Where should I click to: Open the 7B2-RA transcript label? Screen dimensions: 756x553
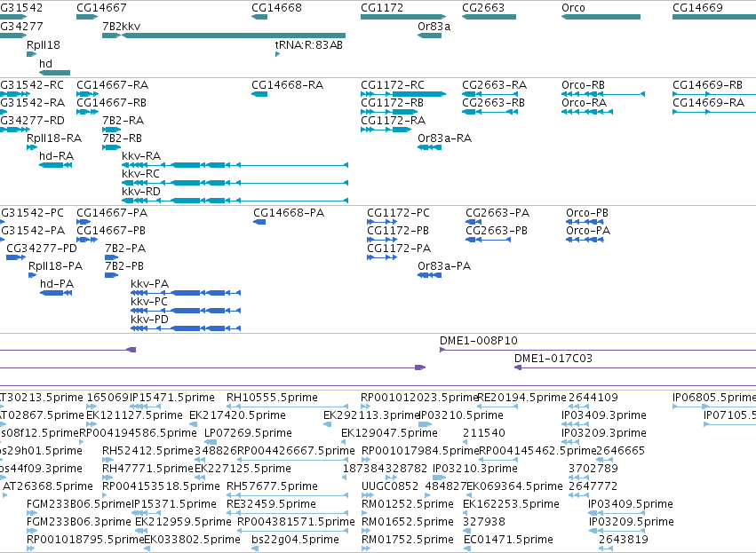123,121
